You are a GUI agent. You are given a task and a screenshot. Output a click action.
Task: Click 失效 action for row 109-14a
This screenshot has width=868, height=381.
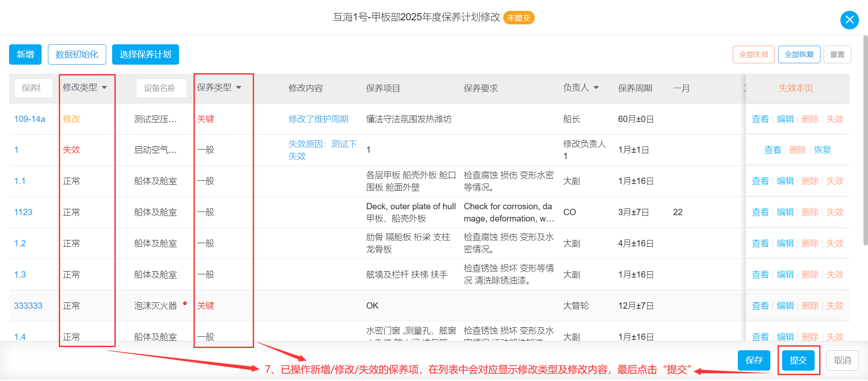click(835, 119)
